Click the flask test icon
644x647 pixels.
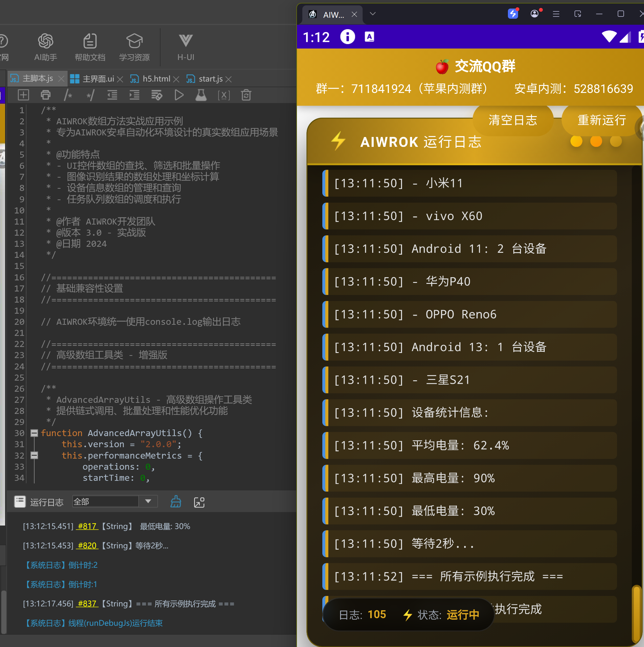tap(201, 95)
